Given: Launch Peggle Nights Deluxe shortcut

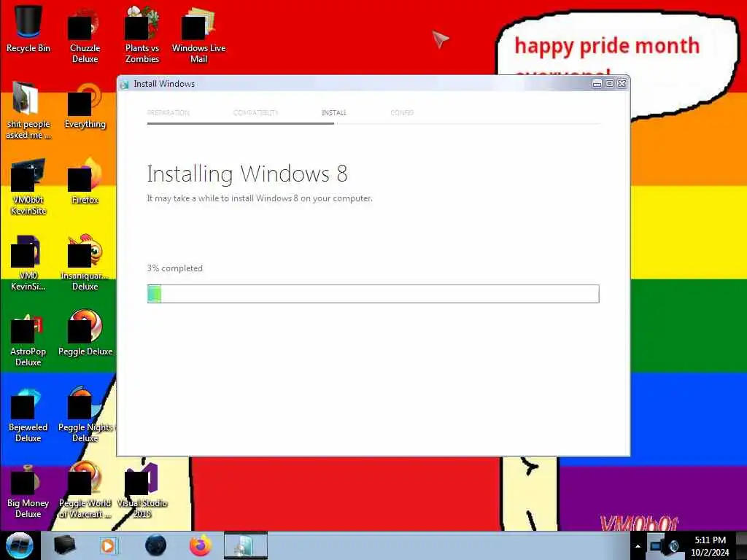Looking at the screenshot, I should pos(85,414).
